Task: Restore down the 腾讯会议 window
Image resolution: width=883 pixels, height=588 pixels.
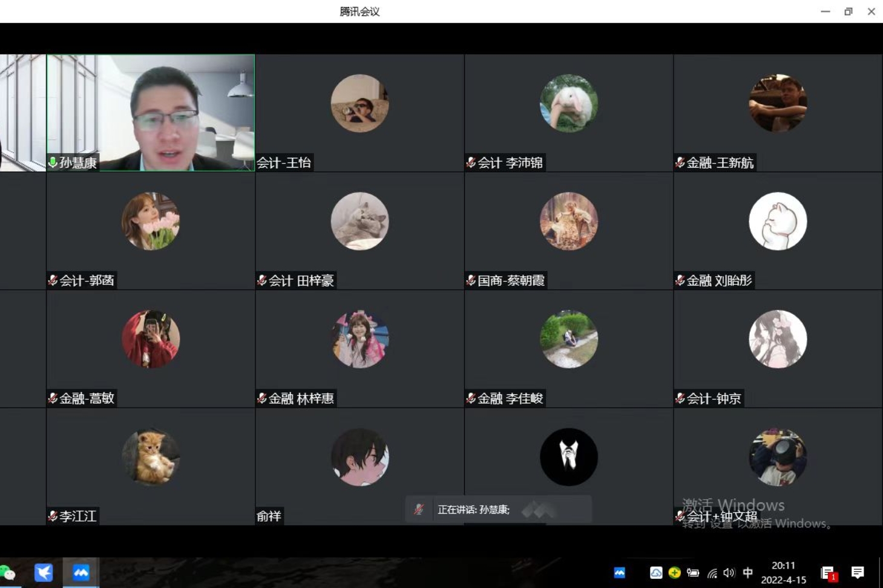Action: pos(848,11)
